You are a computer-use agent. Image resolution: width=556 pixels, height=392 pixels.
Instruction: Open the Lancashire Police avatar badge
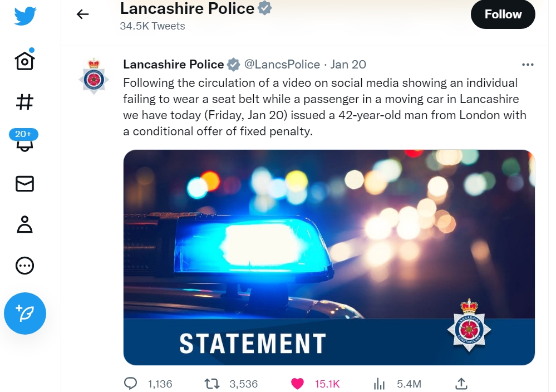pyautogui.click(x=94, y=76)
